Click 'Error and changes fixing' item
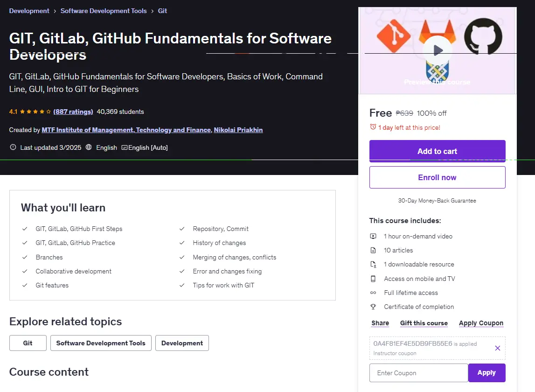This screenshot has width=535, height=392. click(227, 271)
